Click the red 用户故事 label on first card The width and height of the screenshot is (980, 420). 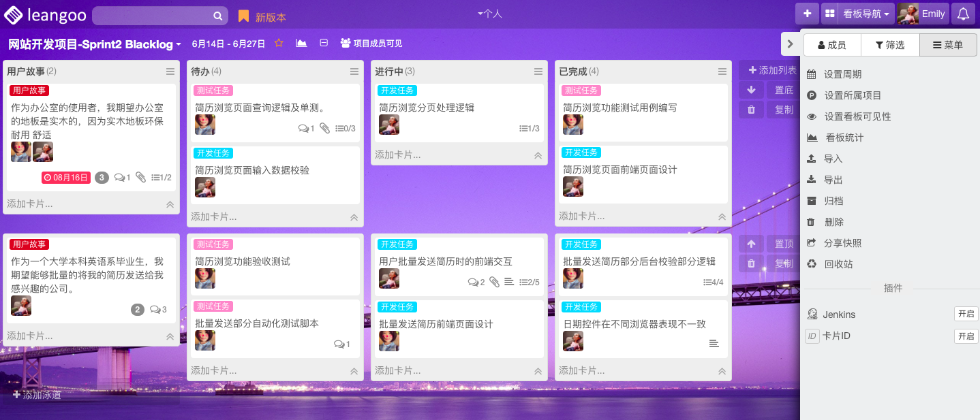click(29, 91)
